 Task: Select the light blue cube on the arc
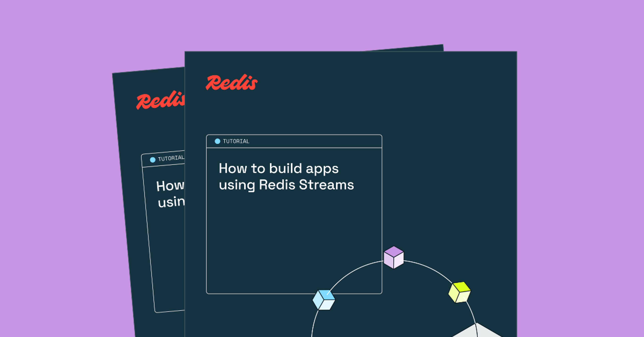tap(324, 300)
